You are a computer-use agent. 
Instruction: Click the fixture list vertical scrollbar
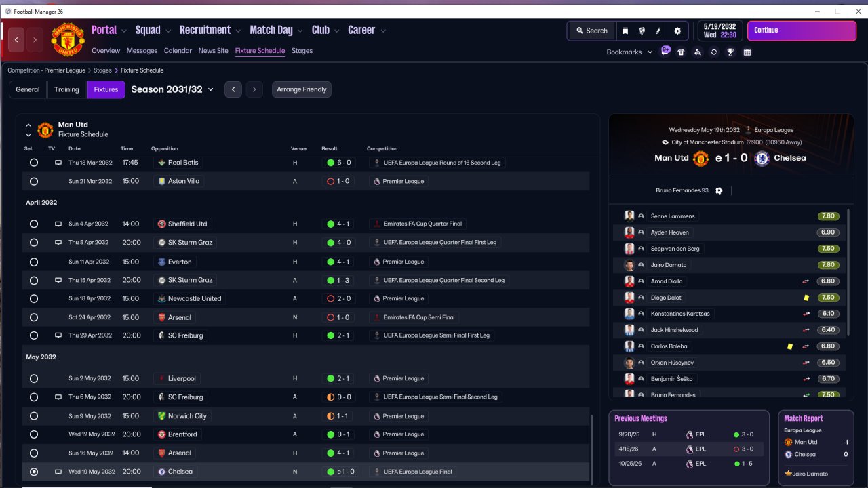pos(592,449)
